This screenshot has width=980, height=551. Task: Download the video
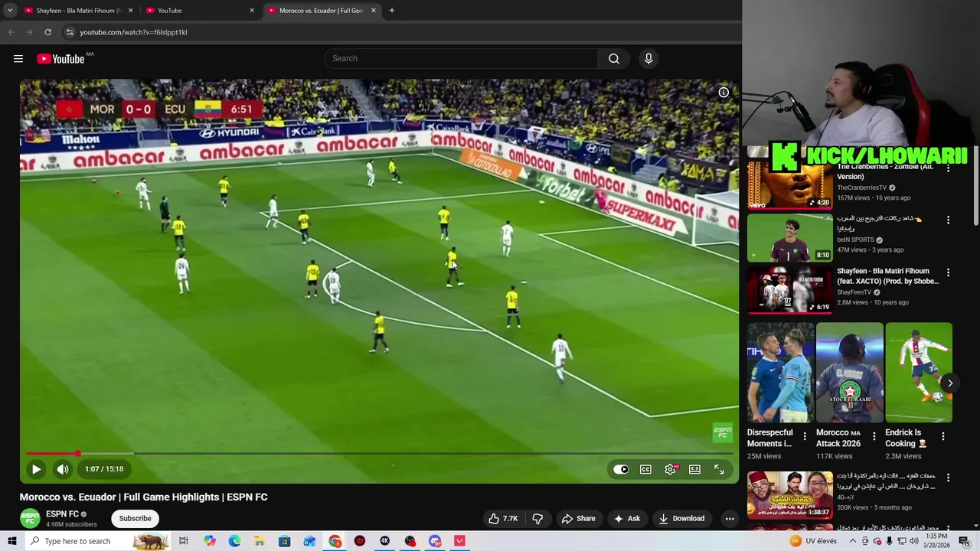(x=681, y=518)
